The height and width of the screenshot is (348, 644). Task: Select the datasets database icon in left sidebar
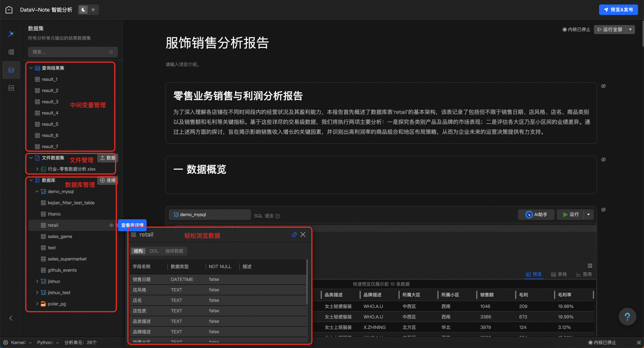(11, 70)
